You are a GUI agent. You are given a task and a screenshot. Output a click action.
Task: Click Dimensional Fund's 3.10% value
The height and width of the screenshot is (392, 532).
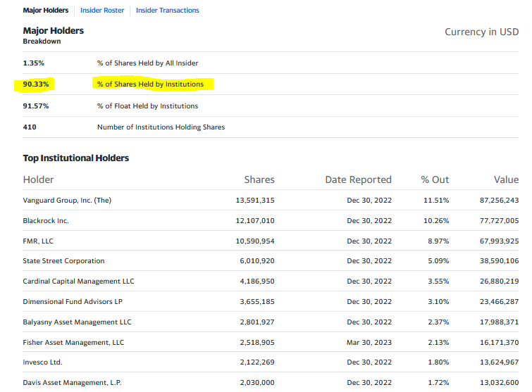click(438, 301)
